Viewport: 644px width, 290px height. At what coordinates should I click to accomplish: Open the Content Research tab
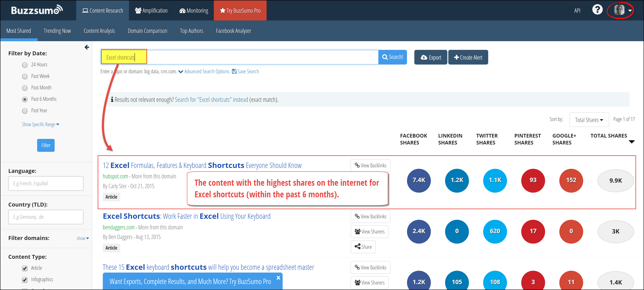coord(103,10)
